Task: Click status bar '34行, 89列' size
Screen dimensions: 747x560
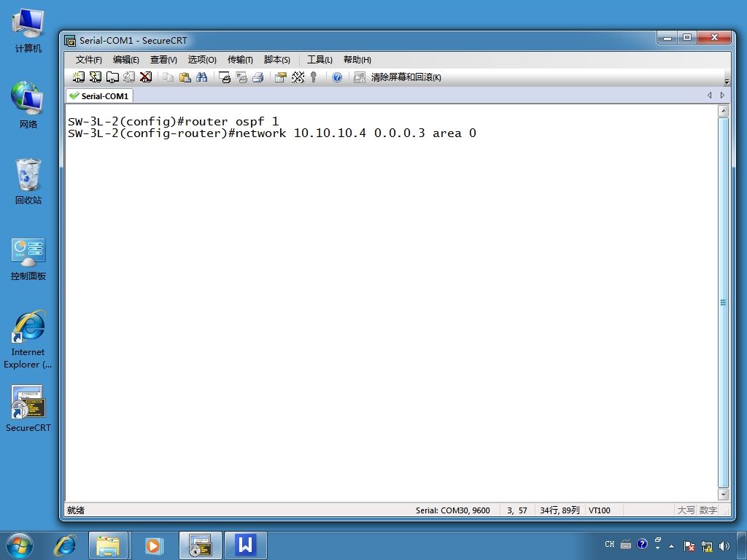Action: 560,510
